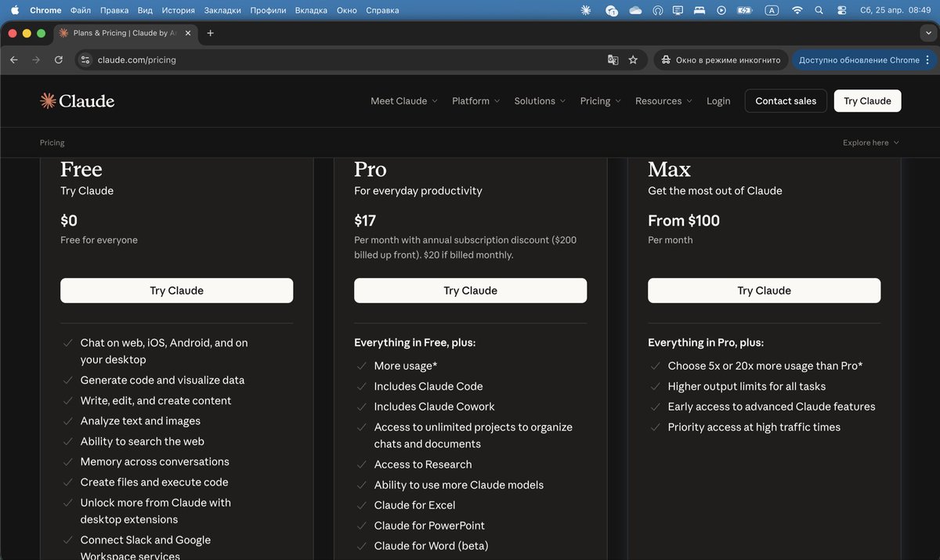Click the play circle icon in the menu bar
The image size is (940, 560).
tap(721, 10)
